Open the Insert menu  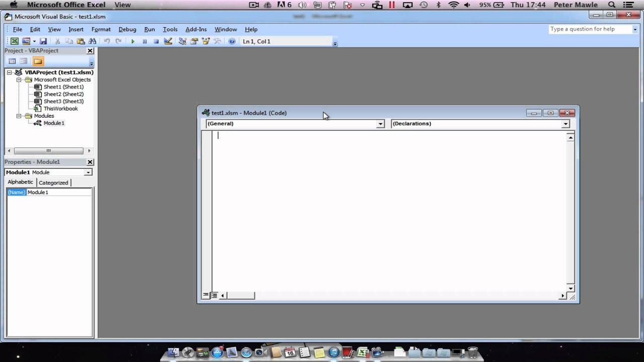point(76,29)
